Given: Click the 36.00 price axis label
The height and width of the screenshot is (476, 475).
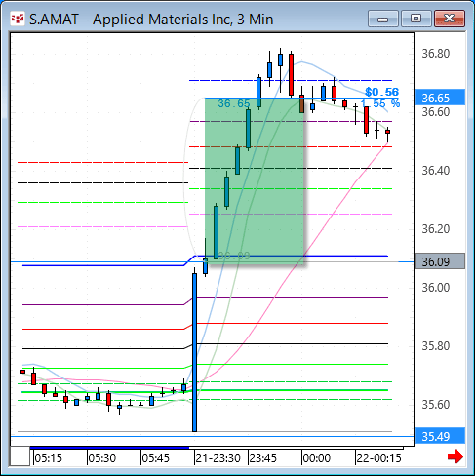Looking at the screenshot, I should pos(436,288).
